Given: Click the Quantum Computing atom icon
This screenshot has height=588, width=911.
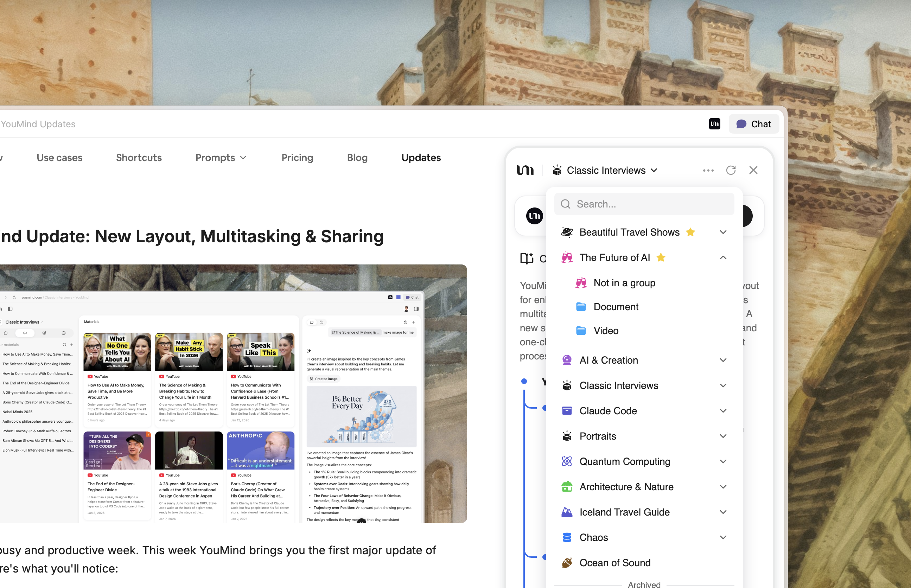Looking at the screenshot, I should tap(567, 461).
